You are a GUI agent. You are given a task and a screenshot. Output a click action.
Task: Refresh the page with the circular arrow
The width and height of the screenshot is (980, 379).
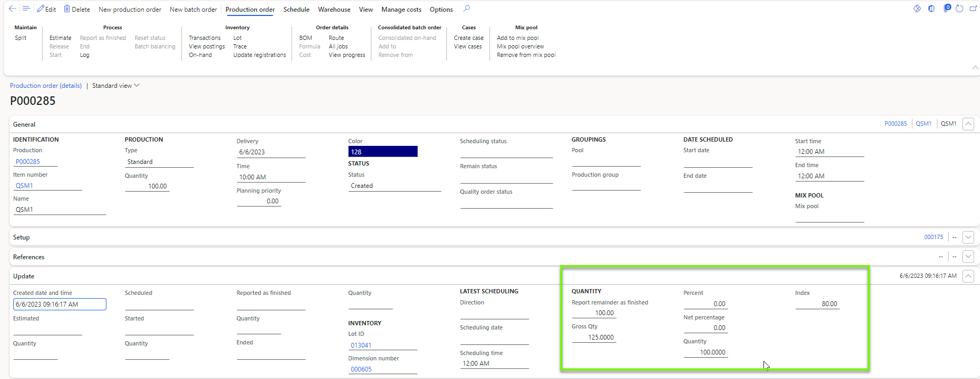[959, 9]
